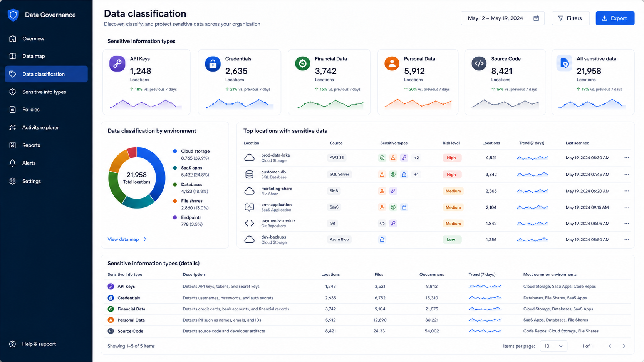The width and height of the screenshot is (644, 362).
Task: Go to the next page arrow
Action: coord(624,346)
